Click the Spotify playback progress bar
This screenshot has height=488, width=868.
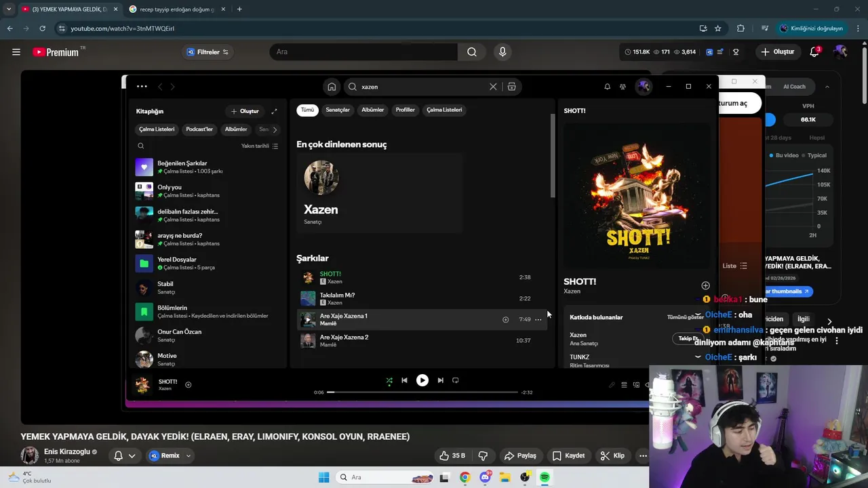pyautogui.click(x=423, y=392)
